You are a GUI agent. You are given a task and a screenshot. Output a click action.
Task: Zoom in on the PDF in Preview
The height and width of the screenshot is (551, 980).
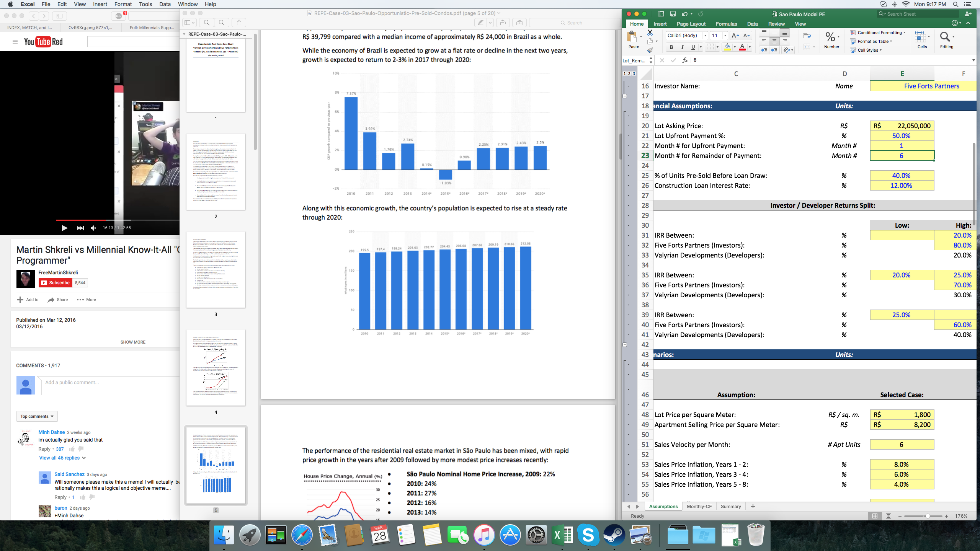[x=221, y=23]
